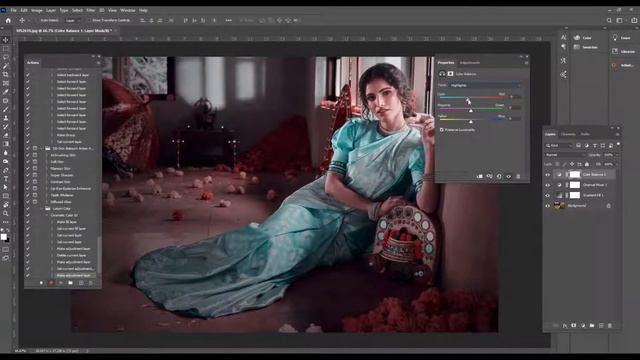Image resolution: width=640 pixels, height=360 pixels.
Task: Collapse the Cinematic Color action
Action: [47, 215]
